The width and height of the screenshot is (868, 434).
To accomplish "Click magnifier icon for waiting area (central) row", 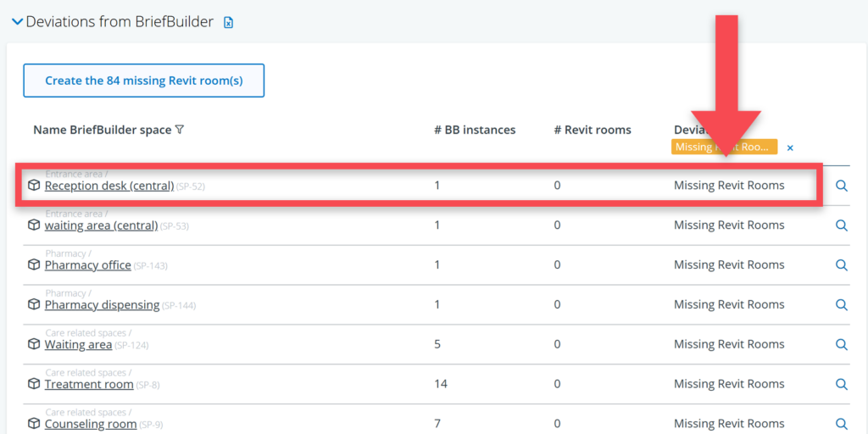I will (x=842, y=225).
